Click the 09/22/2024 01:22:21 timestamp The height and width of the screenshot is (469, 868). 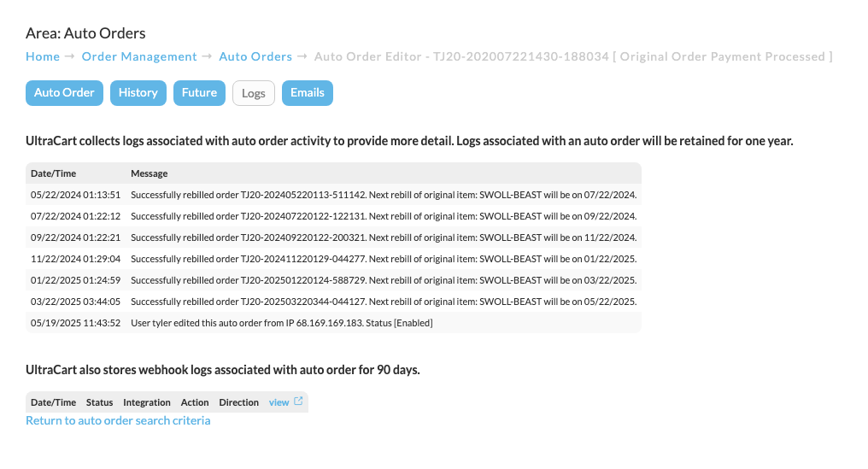click(75, 237)
